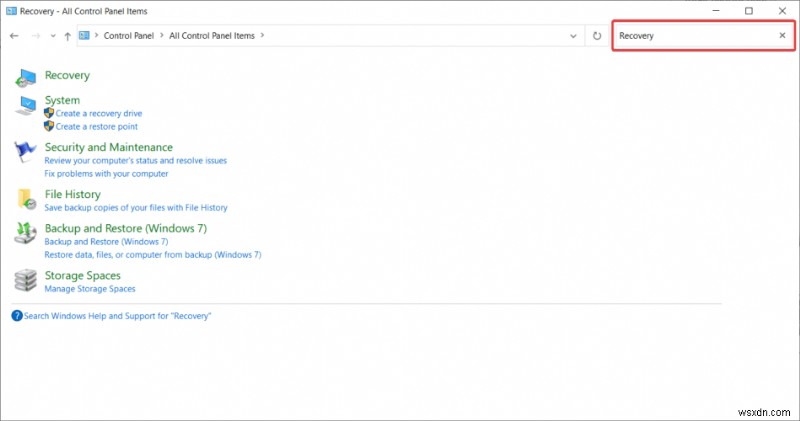This screenshot has width=800, height=421.
Task: Open Manage Storage Spaces link
Action: tap(90, 288)
